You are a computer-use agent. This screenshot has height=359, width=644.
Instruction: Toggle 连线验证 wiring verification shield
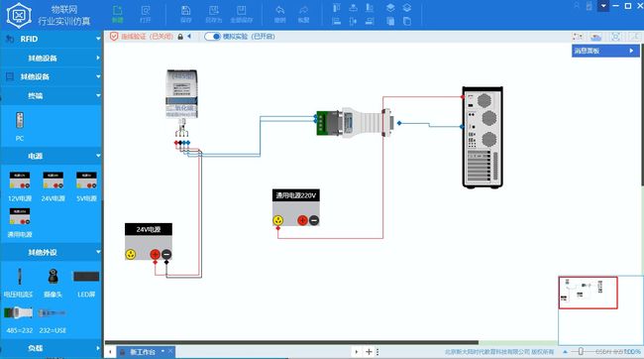pyautogui.click(x=114, y=37)
